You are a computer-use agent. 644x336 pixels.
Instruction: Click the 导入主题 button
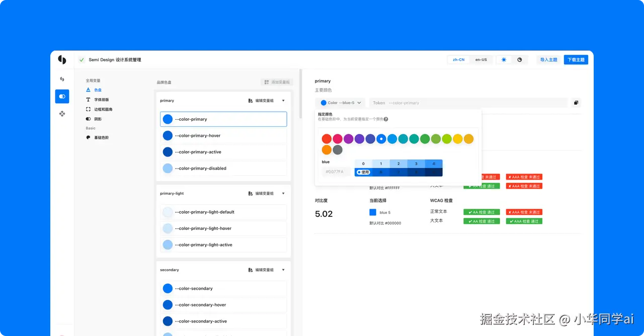tap(548, 59)
